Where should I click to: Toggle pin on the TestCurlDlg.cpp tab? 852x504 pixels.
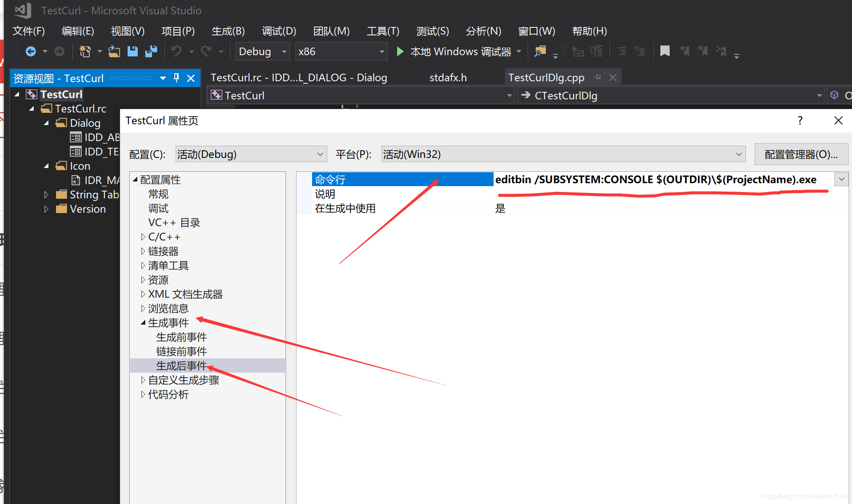(x=597, y=77)
